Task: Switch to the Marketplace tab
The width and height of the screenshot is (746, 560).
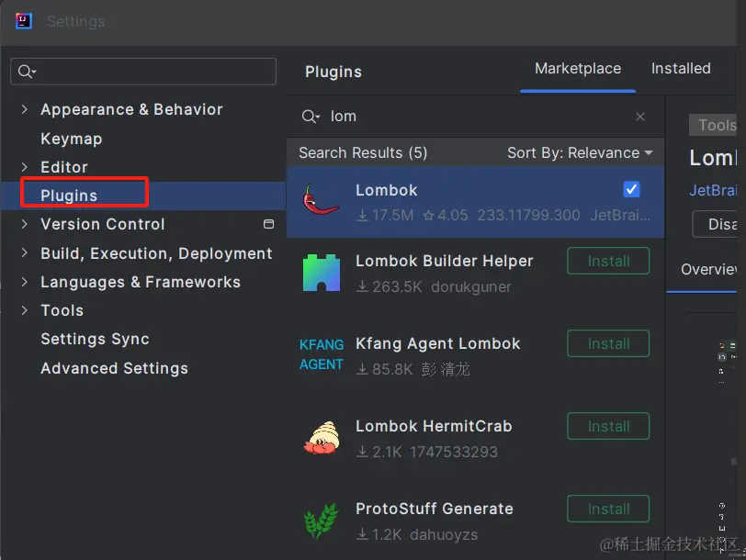Action: point(578,69)
